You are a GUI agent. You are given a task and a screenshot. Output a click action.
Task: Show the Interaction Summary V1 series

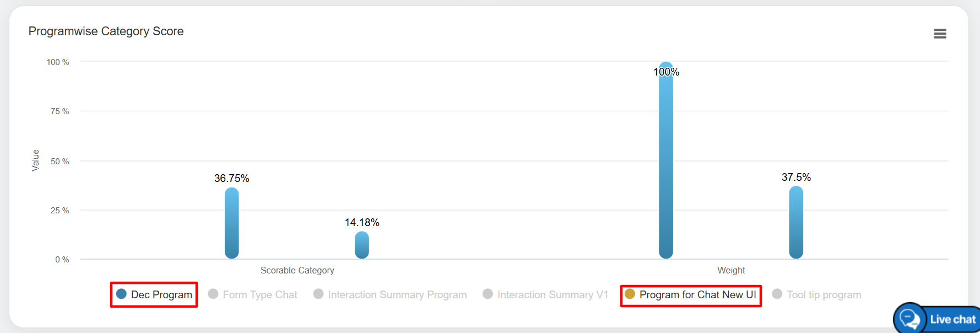(x=553, y=295)
